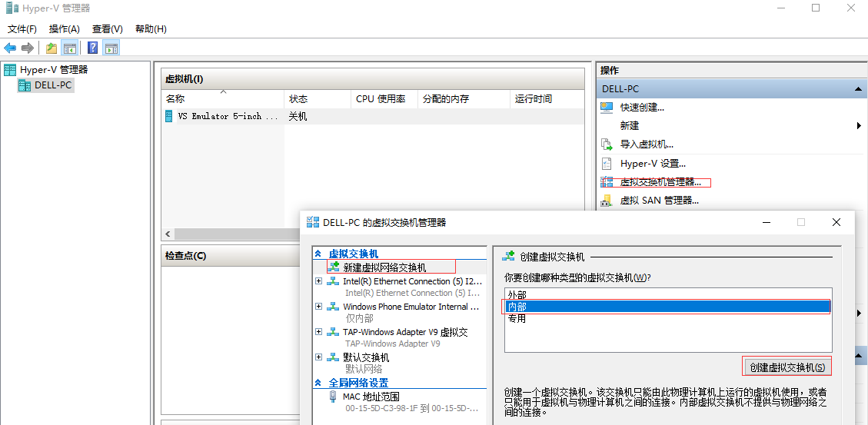Expand the 默认交换机 node with plus box
This screenshot has width=868, height=425.
318,357
